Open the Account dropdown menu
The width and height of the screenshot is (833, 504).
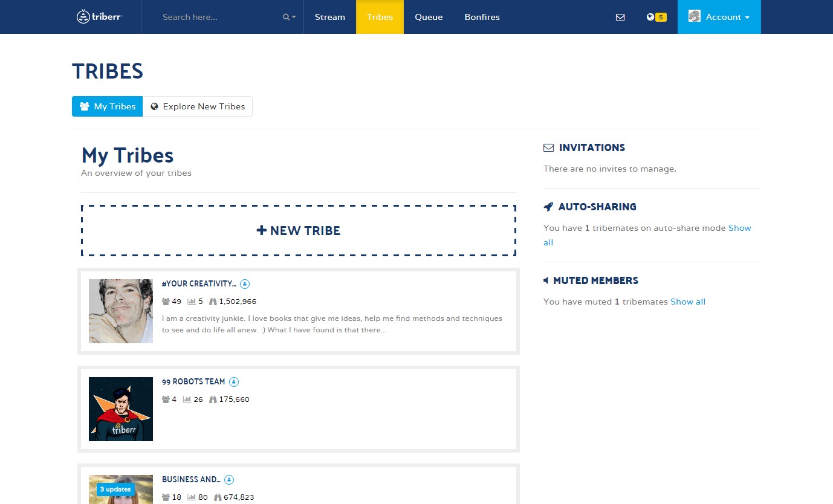click(719, 17)
